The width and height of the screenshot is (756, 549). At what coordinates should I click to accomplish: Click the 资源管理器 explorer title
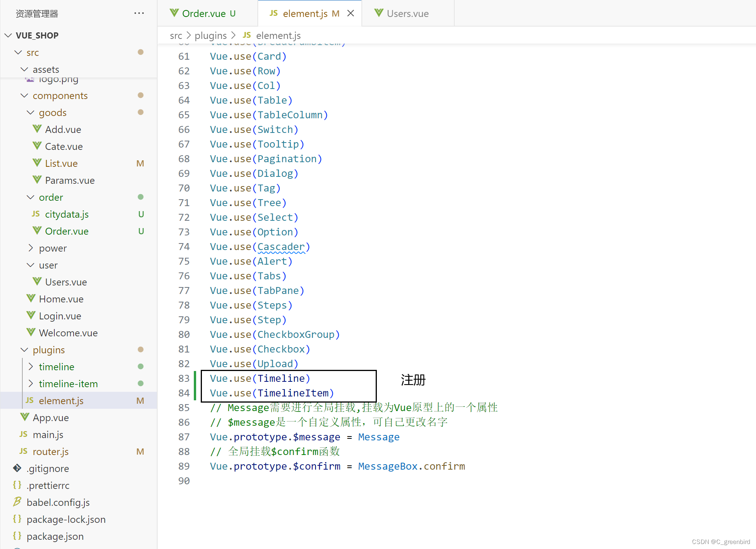(x=37, y=14)
